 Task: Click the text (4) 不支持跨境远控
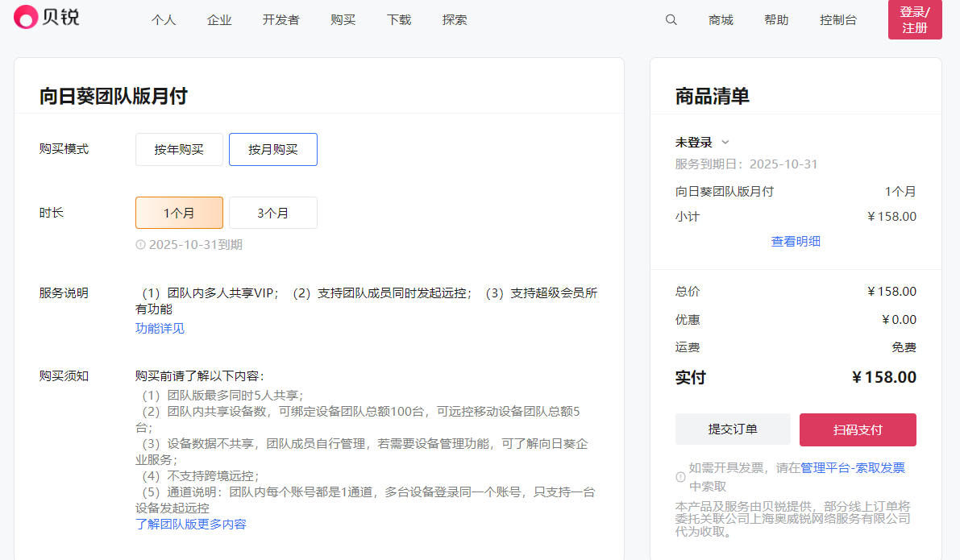click(200, 476)
